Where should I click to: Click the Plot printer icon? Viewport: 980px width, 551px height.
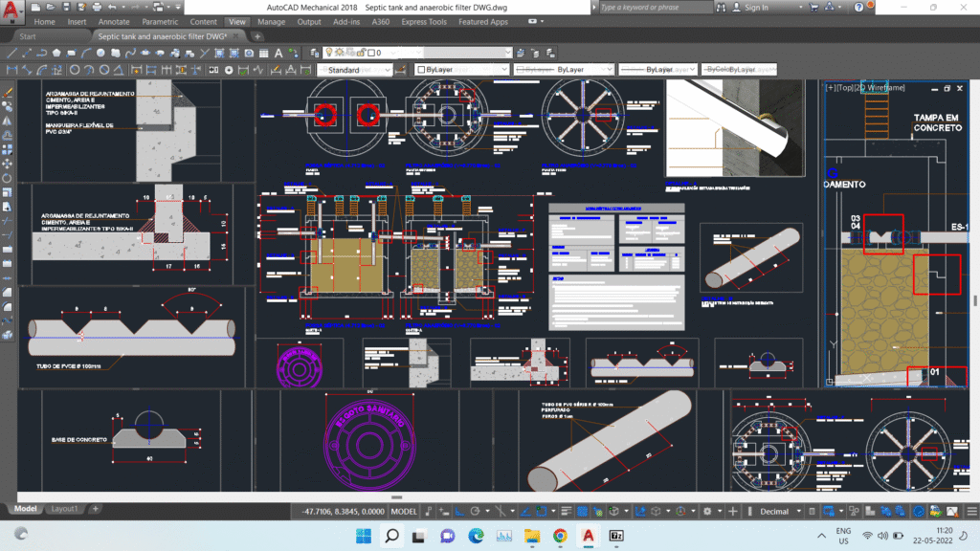(x=97, y=8)
